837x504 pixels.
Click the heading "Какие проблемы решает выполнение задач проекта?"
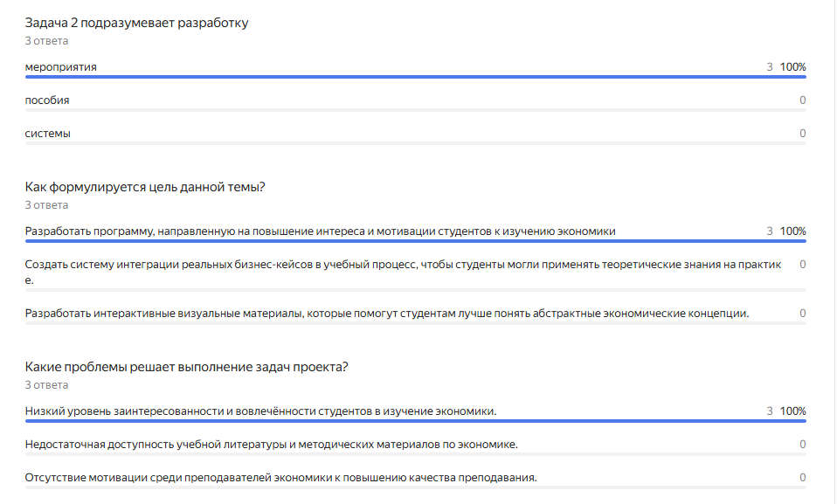186,367
